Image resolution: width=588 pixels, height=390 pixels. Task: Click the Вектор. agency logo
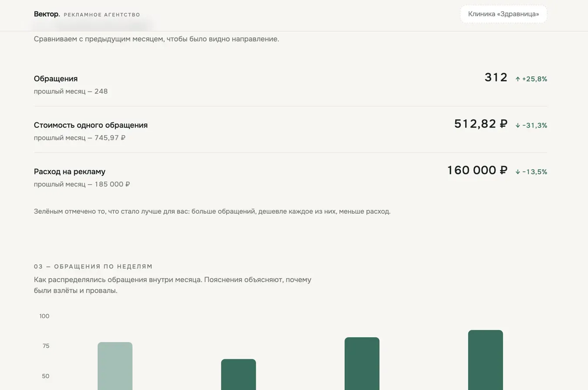click(47, 14)
